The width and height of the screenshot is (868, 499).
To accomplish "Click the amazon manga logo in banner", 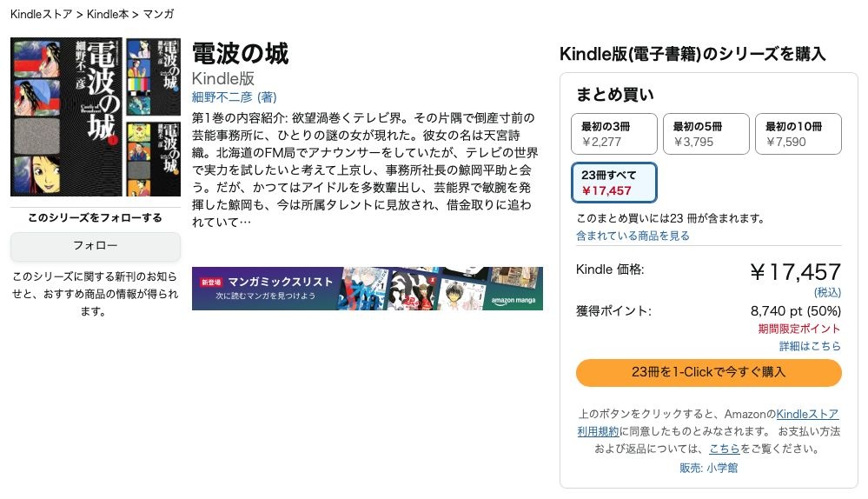I will [514, 300].
